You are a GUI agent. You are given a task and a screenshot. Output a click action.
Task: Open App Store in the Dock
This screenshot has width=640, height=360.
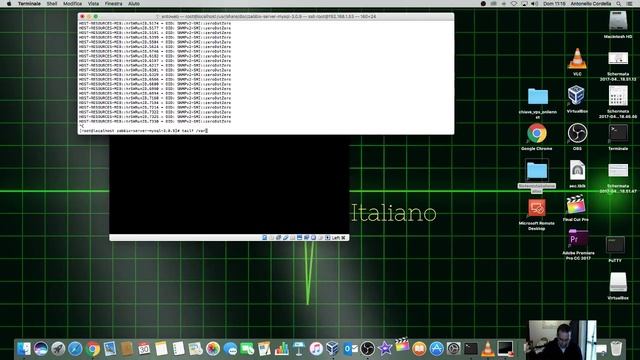coord(436,349)
